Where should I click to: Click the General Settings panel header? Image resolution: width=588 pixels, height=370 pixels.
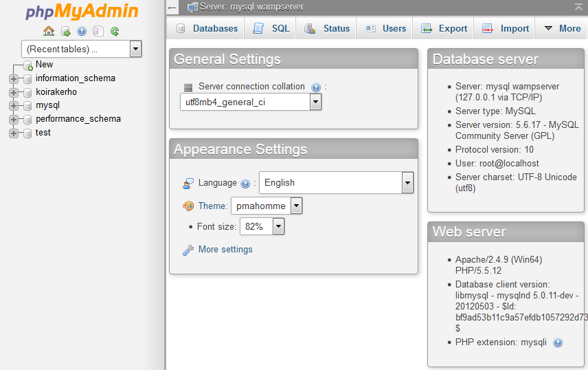click(293, 59)
